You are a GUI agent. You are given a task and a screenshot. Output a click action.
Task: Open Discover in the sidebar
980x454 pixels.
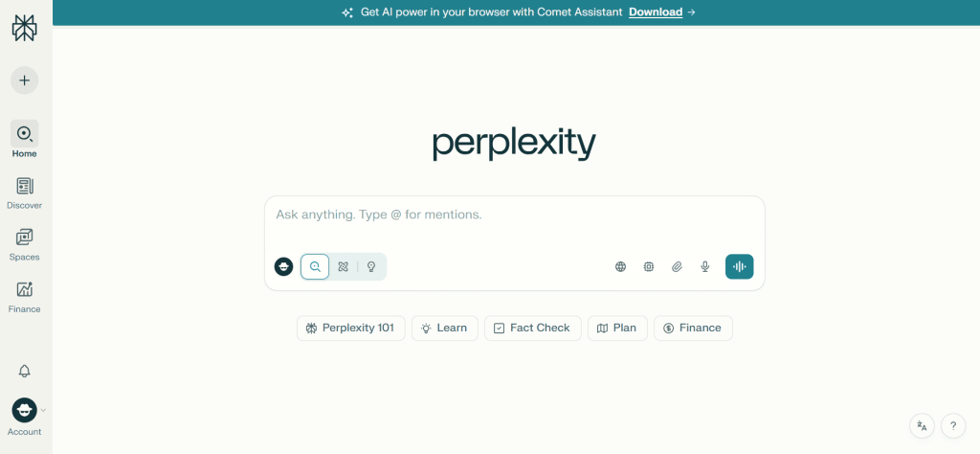25,193
